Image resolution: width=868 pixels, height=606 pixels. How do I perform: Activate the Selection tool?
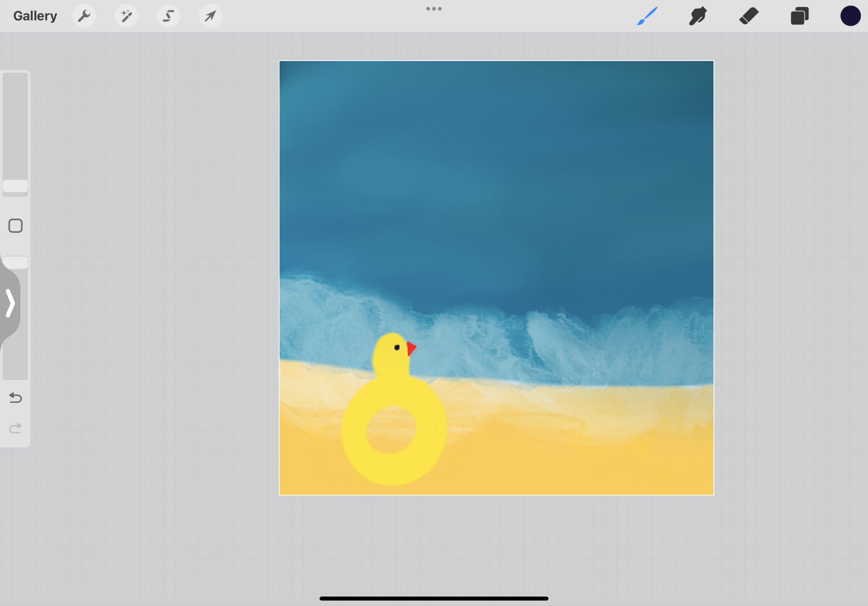point(168,16)
